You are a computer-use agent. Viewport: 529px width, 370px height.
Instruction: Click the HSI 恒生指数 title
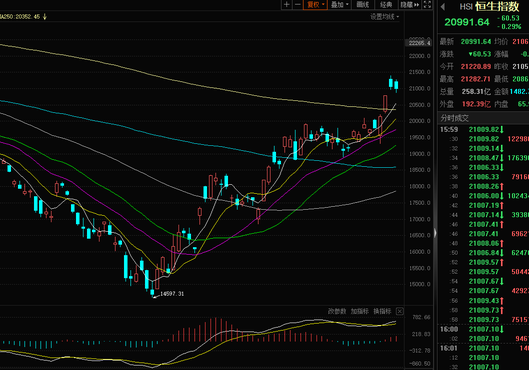click(x=489, y=6)
